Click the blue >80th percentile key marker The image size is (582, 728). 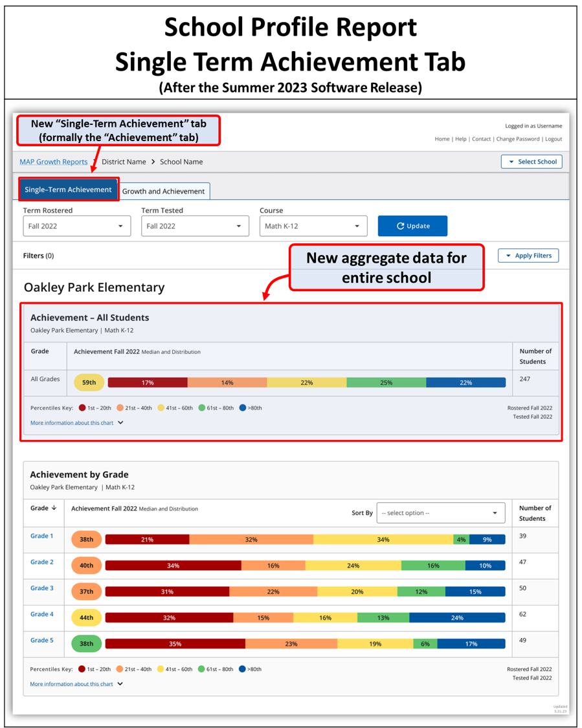pos(243,407)
